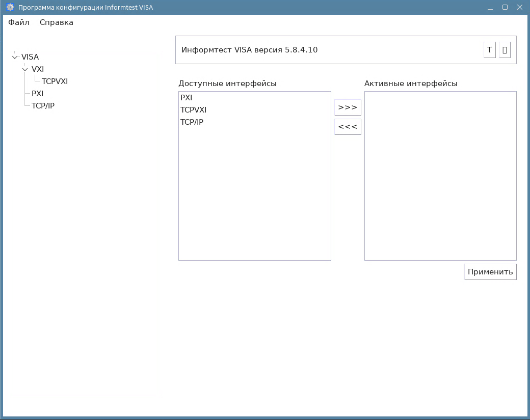Click the Информтест VISA версия 5.8.4.10 text
Image resolution: width=530 pixels, height=420 pixels.
249,50
